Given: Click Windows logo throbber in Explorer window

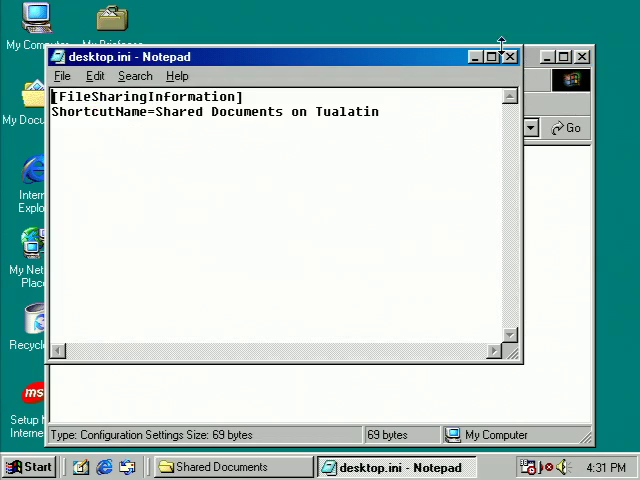Looking at the screenshot, I should (571, 80).
